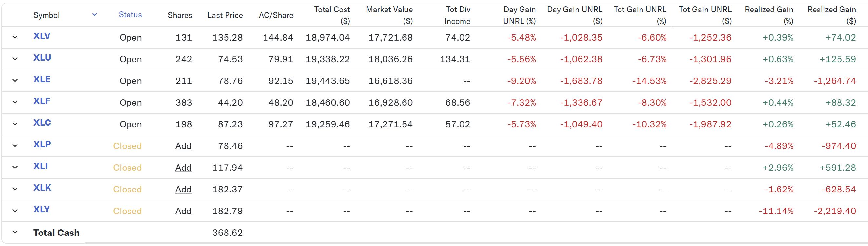Expand the Total Cash row
Viewport: 868px width, 246px height.
click(x=15, y=232)
